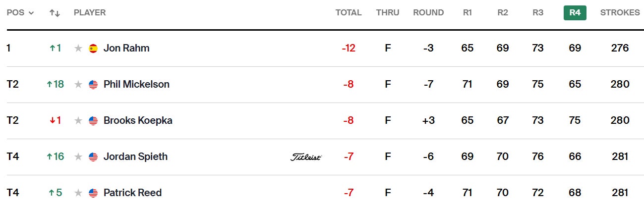Open the POS sort dropdown
This screenshot has width=644, height=208.
20,13
